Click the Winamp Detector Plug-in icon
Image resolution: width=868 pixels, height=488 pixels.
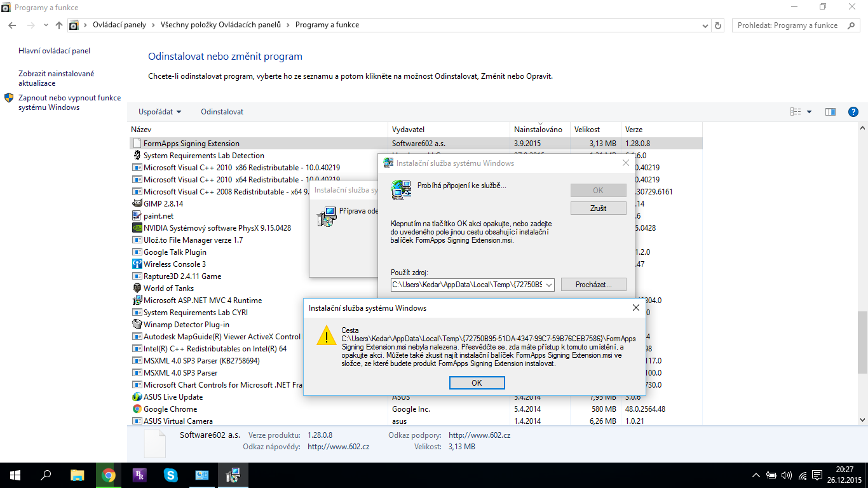(x=137, y=325)
